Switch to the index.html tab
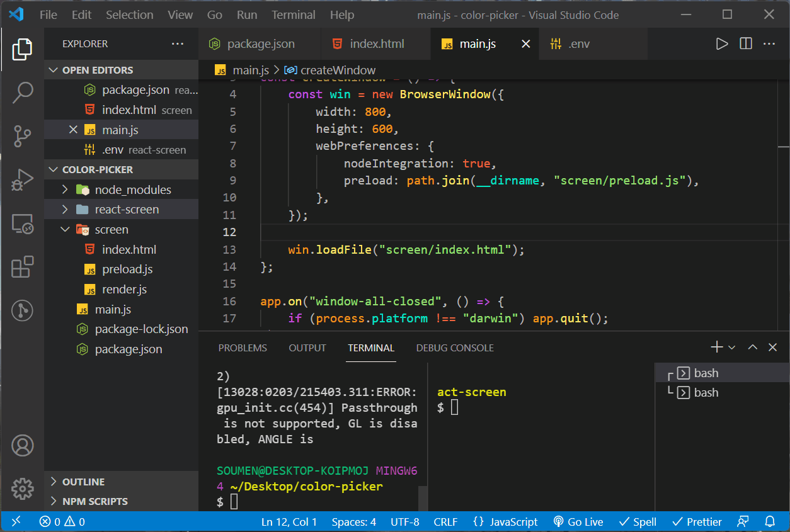This screenshot has height=532, width=790. (375, 43)
